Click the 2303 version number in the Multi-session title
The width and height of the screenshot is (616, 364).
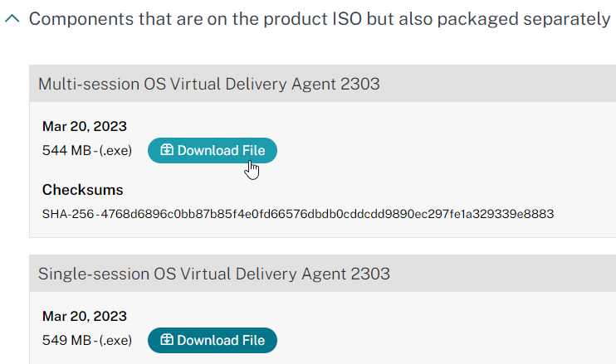(x=359, y=84)
